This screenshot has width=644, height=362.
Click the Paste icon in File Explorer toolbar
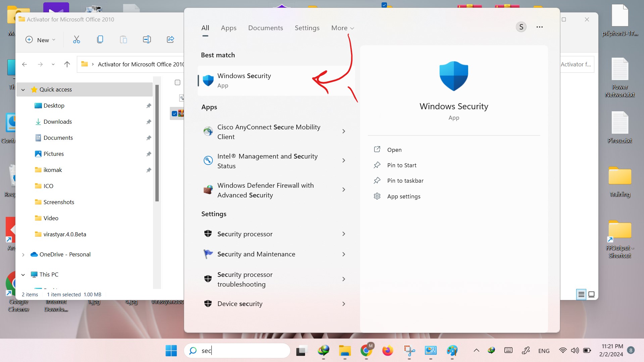[123, 40]
